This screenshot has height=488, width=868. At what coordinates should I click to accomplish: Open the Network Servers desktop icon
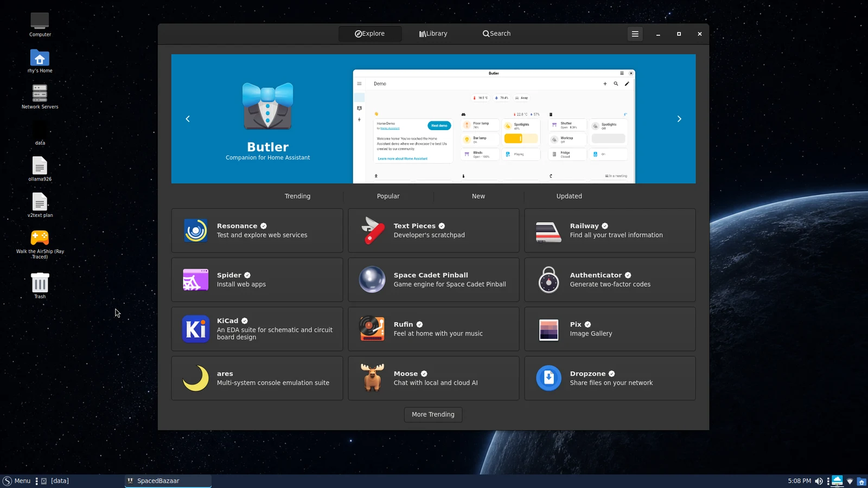tap(40, 93)
